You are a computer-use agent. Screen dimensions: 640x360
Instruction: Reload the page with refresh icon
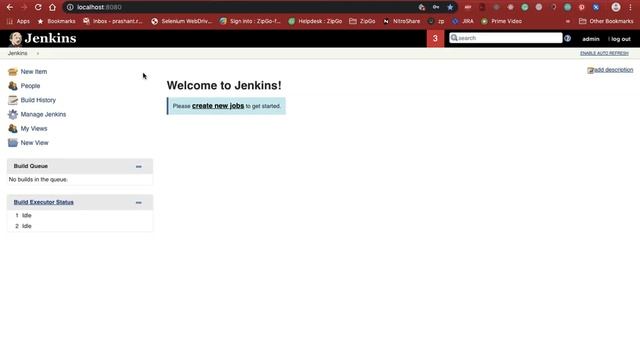click(x=38, y=7)
